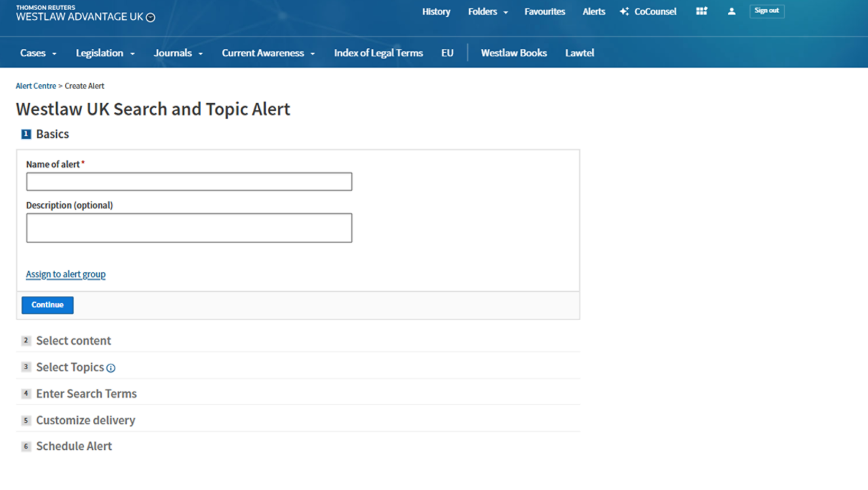Image resolution: width=868 pixels, height=490 pixels.
Task: Open the Journals dropdown
Action: (178, 53)
